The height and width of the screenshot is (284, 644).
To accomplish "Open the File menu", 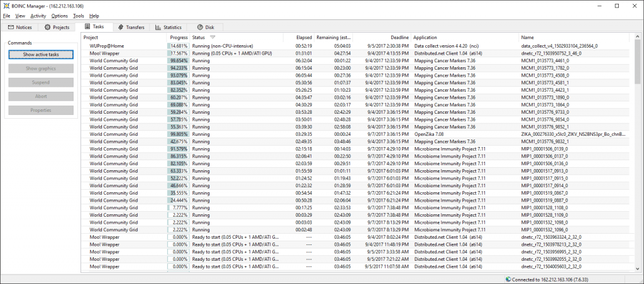I will [x=6, y=16].
